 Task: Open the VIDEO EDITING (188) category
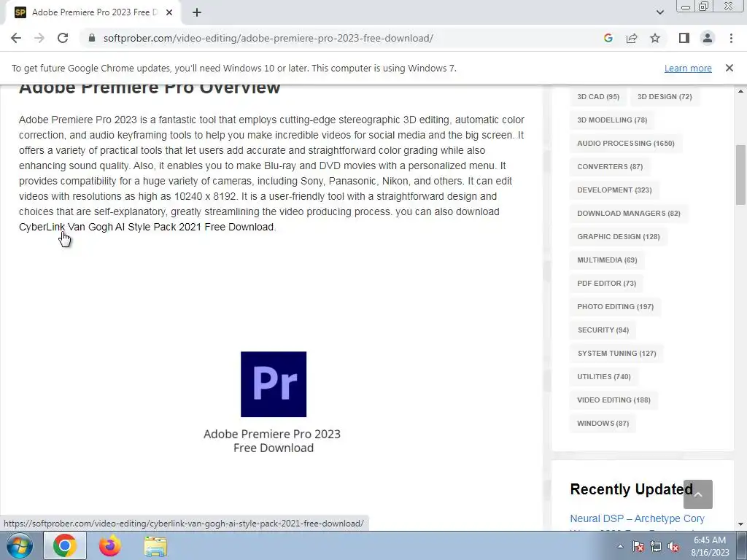(x=614, y=400)
